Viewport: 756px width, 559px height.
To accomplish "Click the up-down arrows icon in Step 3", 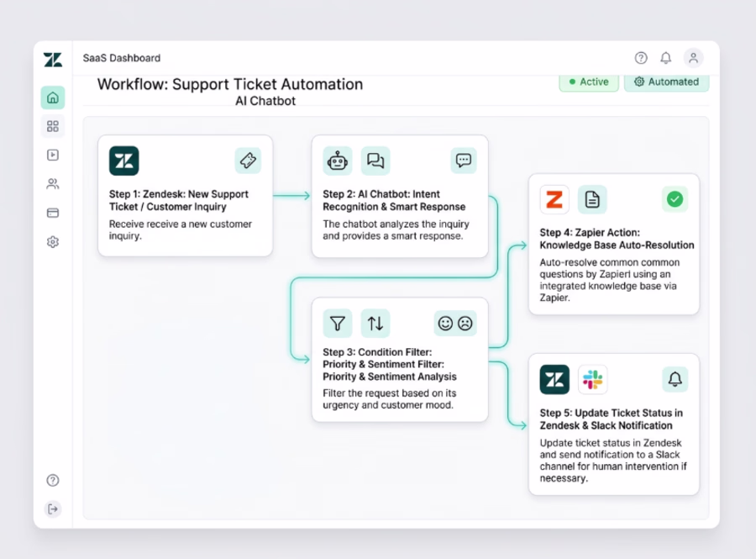I will click(x=375, y=323).
